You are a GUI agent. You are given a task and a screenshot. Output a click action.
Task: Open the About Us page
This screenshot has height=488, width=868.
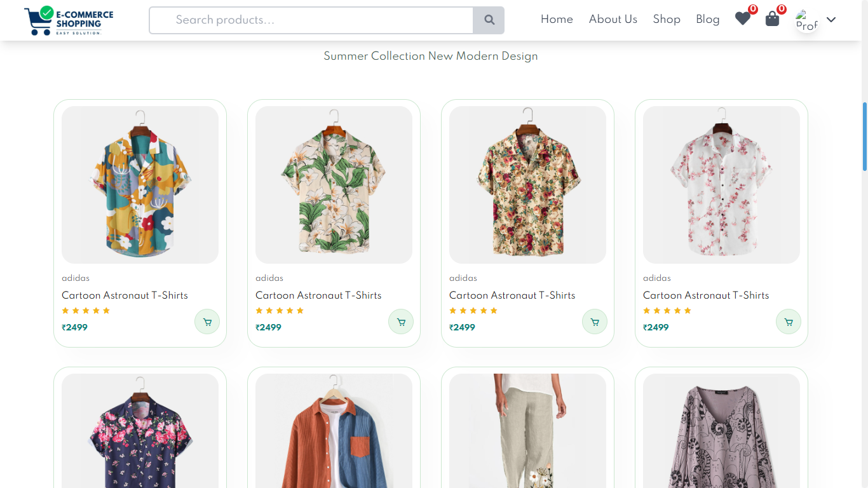[x=613, y=19]
